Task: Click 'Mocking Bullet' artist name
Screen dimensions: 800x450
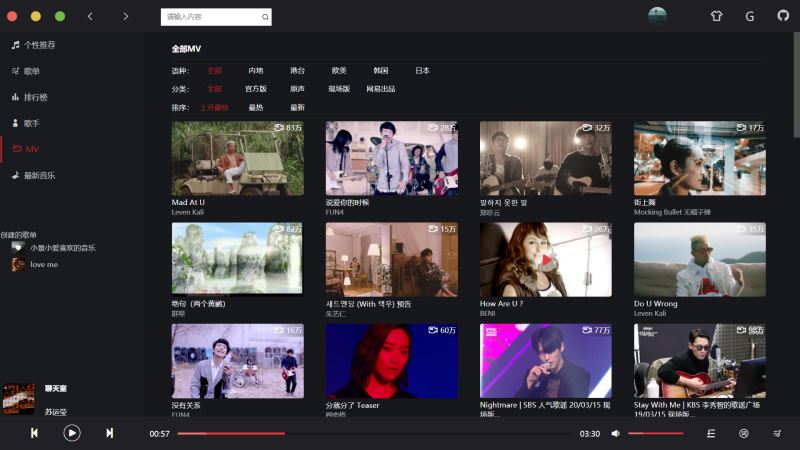Action: pyautogui.click(x=672, y=212)
